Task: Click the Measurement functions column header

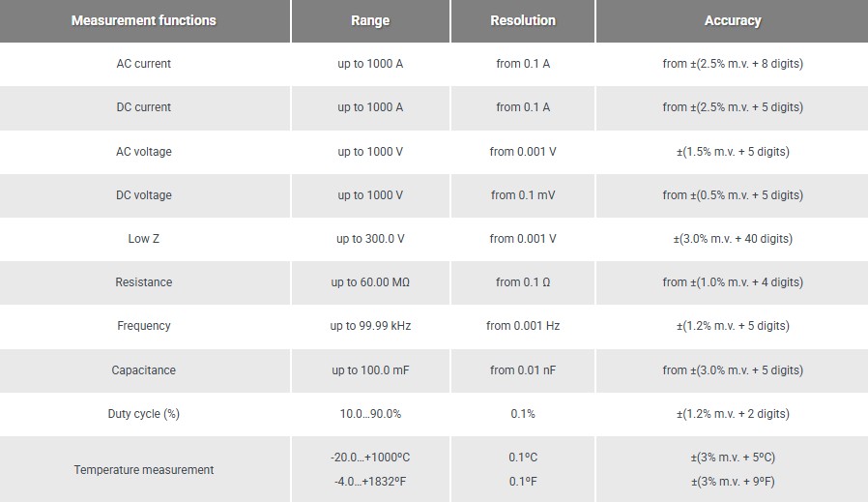Action: 144,20
